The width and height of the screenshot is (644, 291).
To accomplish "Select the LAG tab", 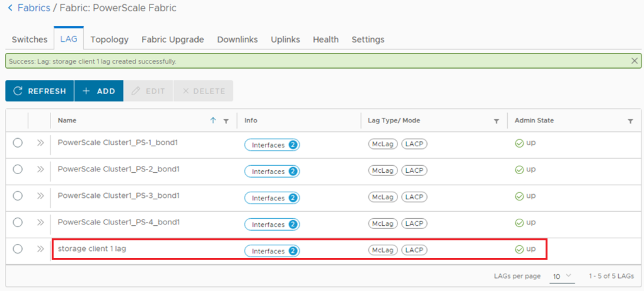I will click(69, 39).
